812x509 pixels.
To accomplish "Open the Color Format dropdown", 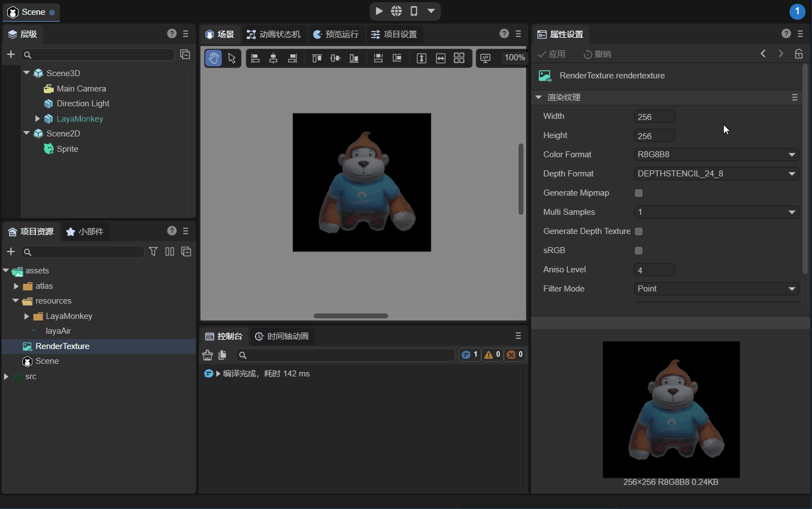I will [x=716, y=155].
